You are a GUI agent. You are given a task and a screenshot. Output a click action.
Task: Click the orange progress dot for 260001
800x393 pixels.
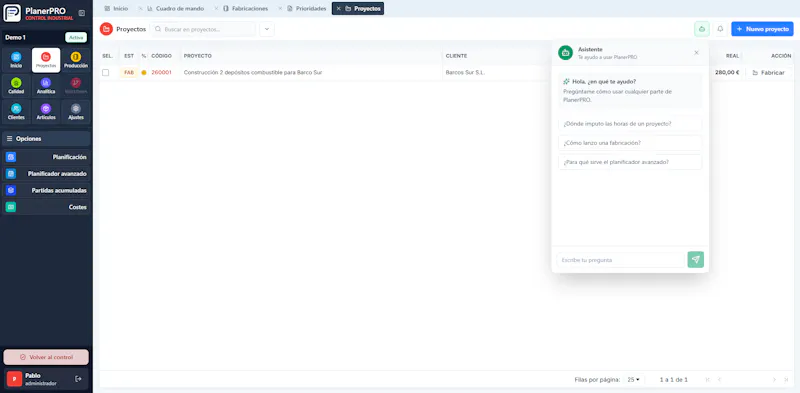[x=144, y=72]
